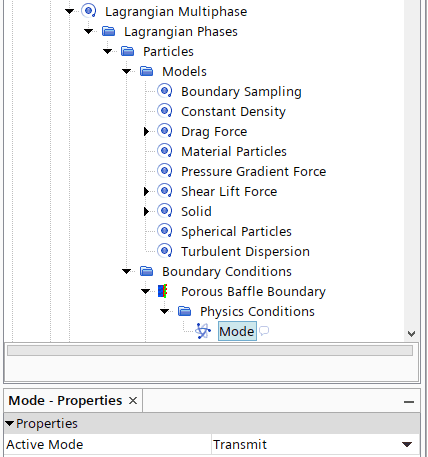Click the tree scroll down arrow
Screen dimensions: 428x457
tap(412, 334)
